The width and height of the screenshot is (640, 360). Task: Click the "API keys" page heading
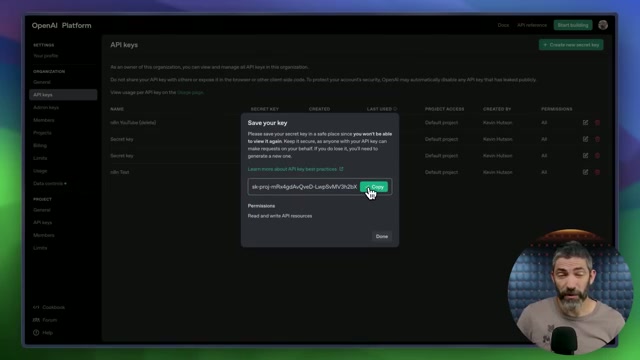click(124, 45)
